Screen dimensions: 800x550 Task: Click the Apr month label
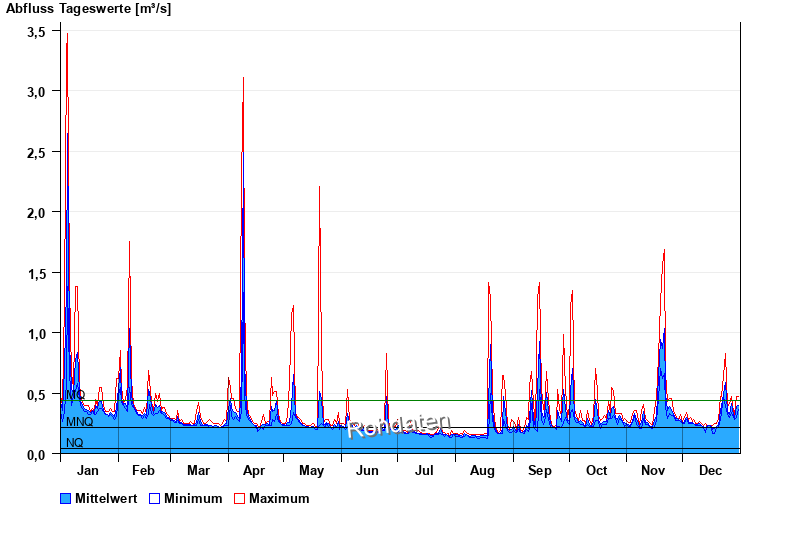point(254,470)
